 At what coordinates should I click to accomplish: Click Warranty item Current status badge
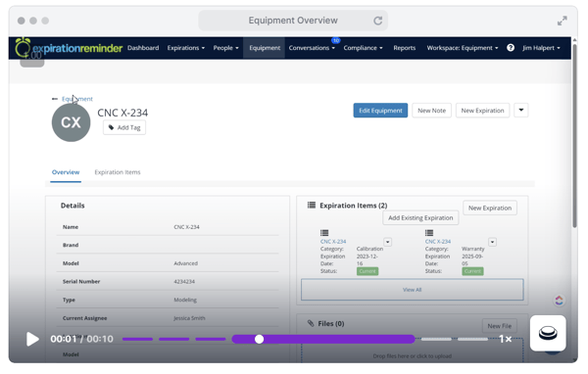coord(472,271)
